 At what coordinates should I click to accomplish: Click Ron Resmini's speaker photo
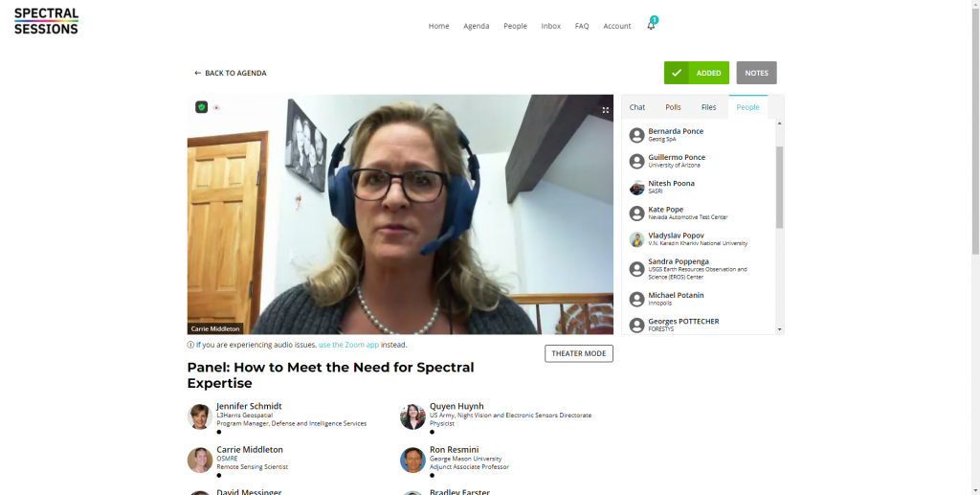point(412,460)
